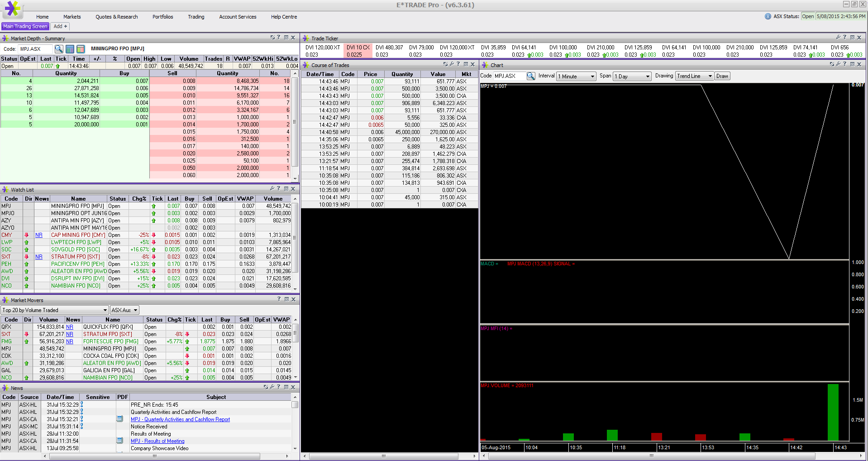Open the Trading menu
Screen dimensions: 868x461
(196, 17)
